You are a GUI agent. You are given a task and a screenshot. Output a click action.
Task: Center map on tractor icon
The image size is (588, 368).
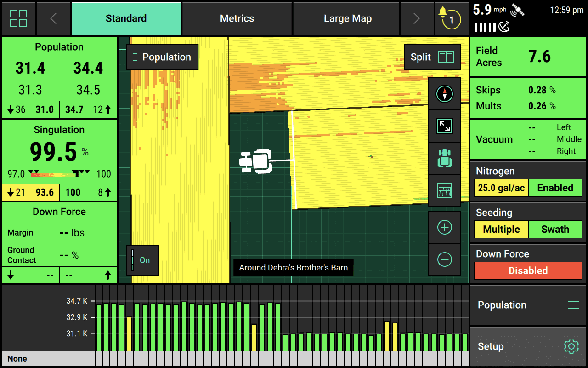[444, 158]
